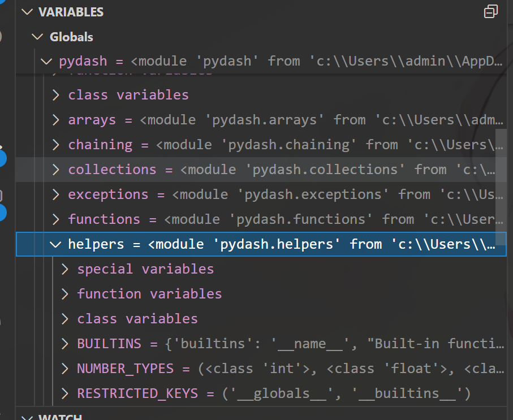This screenshot has height=420, width=513.
Task: Click the 'pydash.collections' module value
Action: tap(338, 170)
